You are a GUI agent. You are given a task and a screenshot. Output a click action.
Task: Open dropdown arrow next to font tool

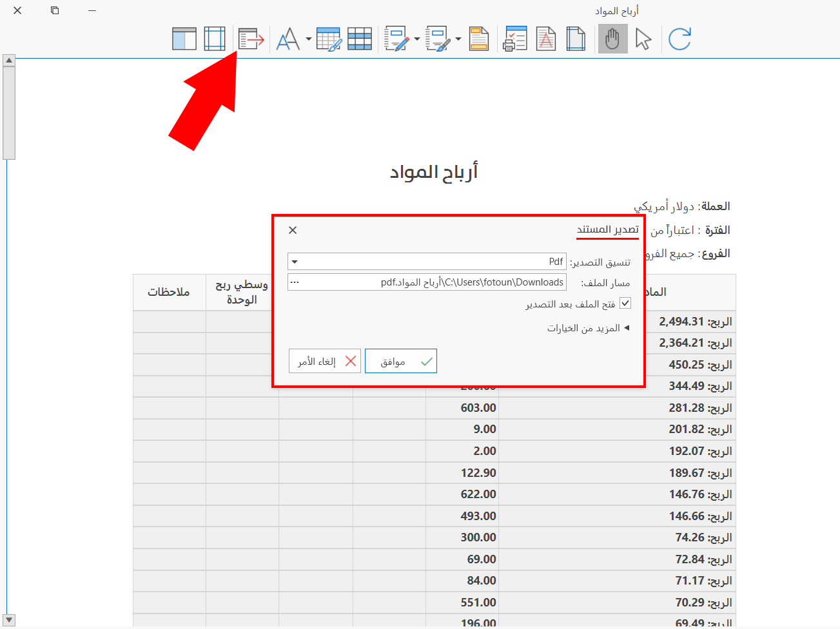(308, 39)
